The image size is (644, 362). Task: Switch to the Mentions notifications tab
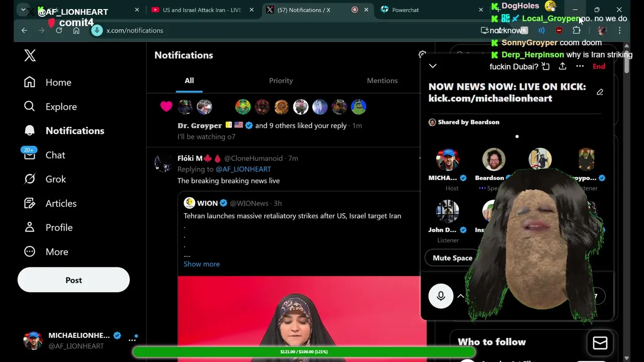coord(382,80)
